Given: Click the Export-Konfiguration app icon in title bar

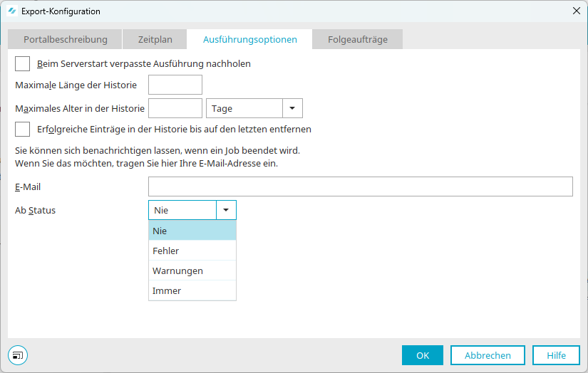Looking at the screenshot, I should click(x=11, y=11).
